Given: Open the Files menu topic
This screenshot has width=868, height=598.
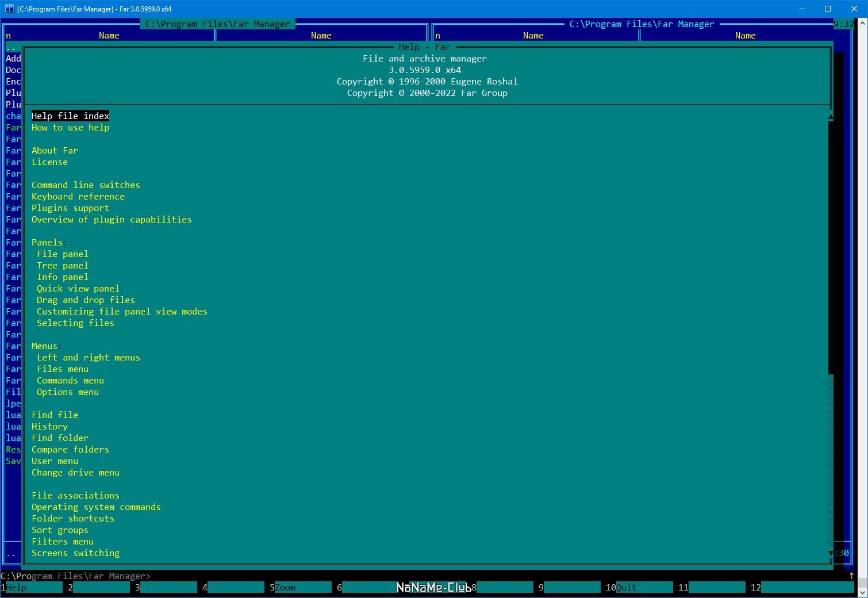Looking at the screenshot, I should pos(63,369).
